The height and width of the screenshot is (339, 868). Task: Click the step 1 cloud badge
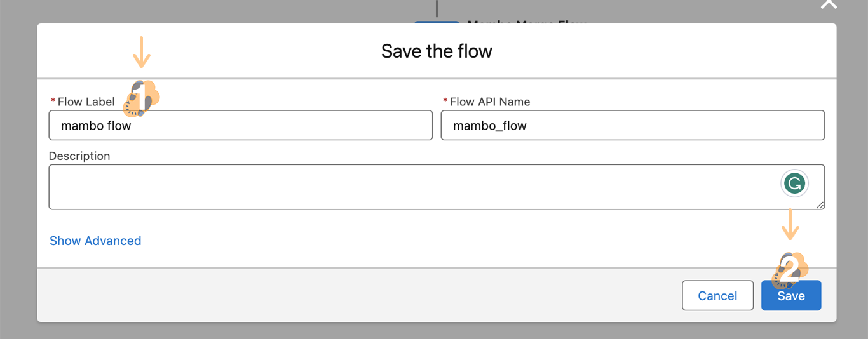(x=142, y=98)
